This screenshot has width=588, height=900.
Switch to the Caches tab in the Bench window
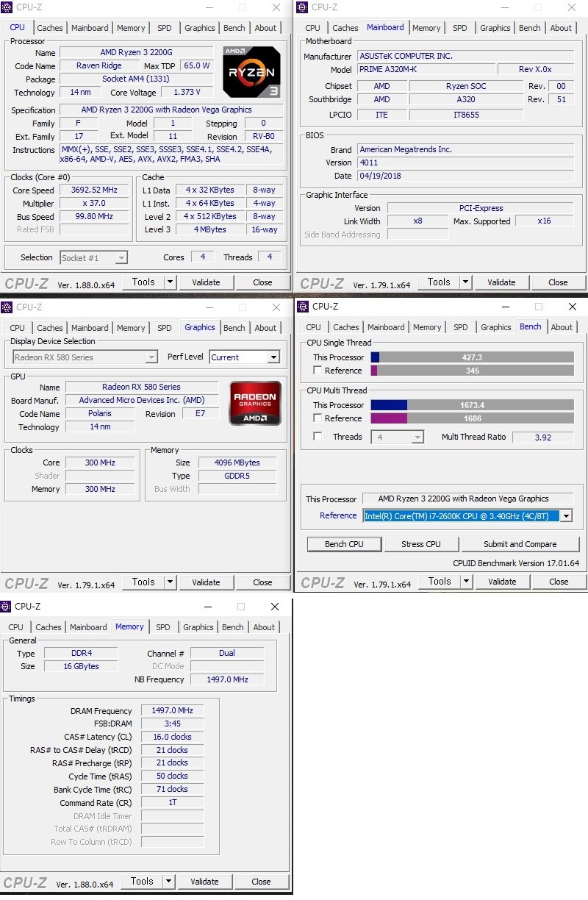coord(345,327)
